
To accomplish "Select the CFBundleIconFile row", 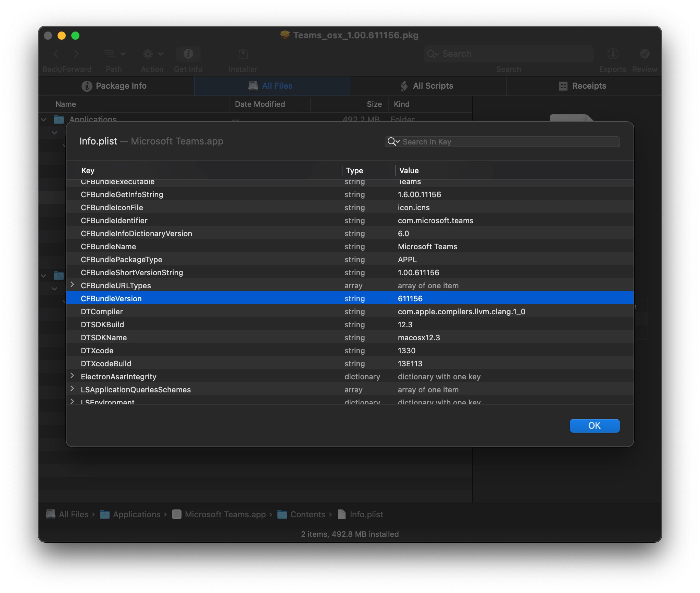I will (x=350, y=207).
